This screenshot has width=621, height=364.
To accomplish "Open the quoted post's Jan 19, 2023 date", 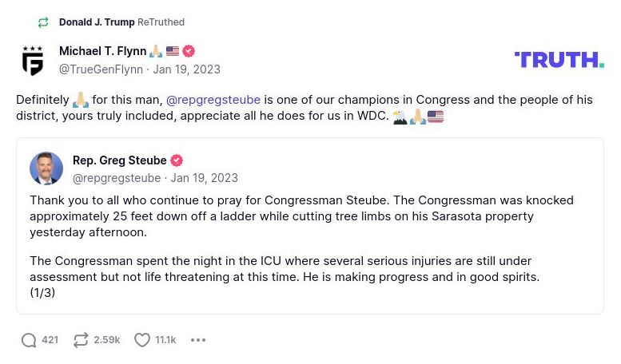I will pyautogui.click(x=204, y=178).
